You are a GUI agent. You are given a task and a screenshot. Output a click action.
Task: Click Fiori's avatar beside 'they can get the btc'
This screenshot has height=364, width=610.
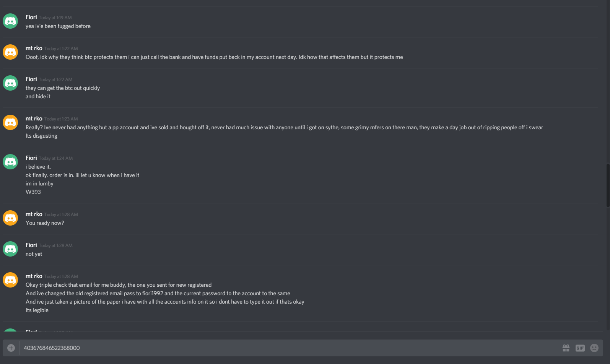[x=10, y=83]
